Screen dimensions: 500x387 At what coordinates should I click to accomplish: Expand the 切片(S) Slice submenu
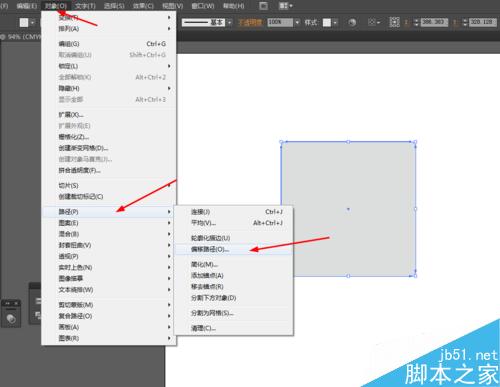pos(109,185)
